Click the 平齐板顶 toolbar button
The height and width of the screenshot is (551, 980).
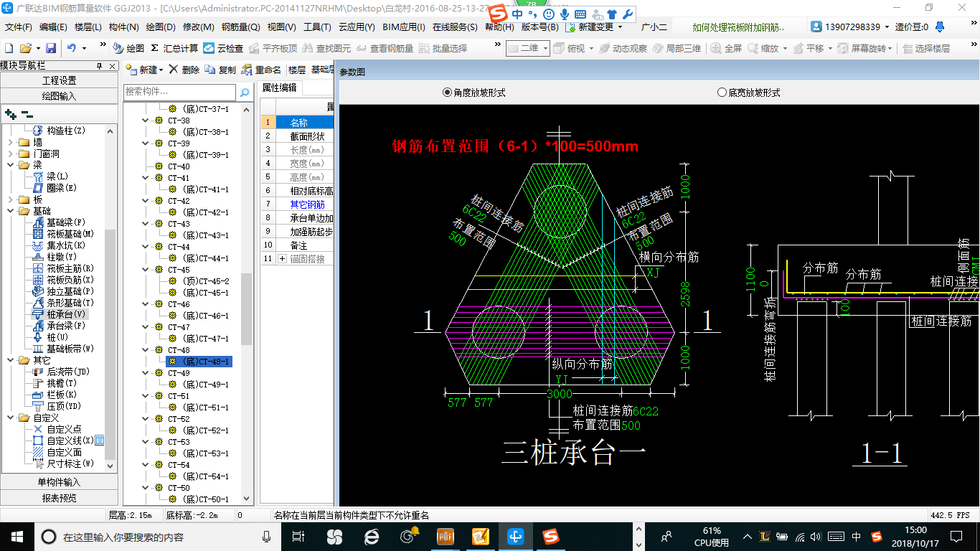coord(273,48)
